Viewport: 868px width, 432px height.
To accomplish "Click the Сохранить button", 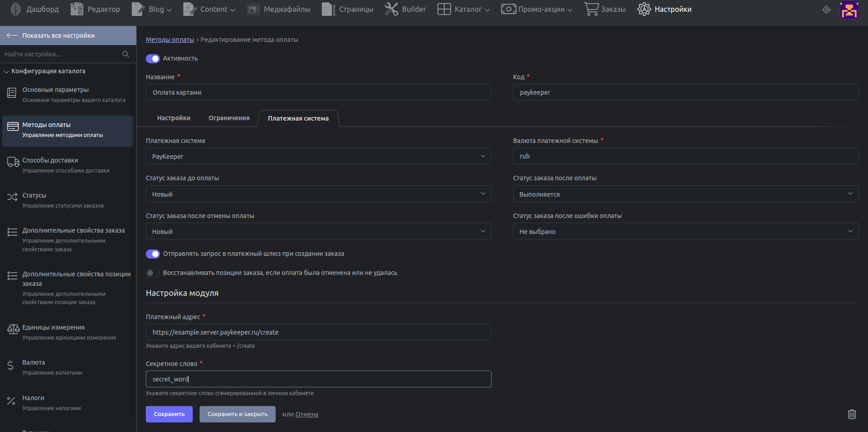I will (169, 414).
